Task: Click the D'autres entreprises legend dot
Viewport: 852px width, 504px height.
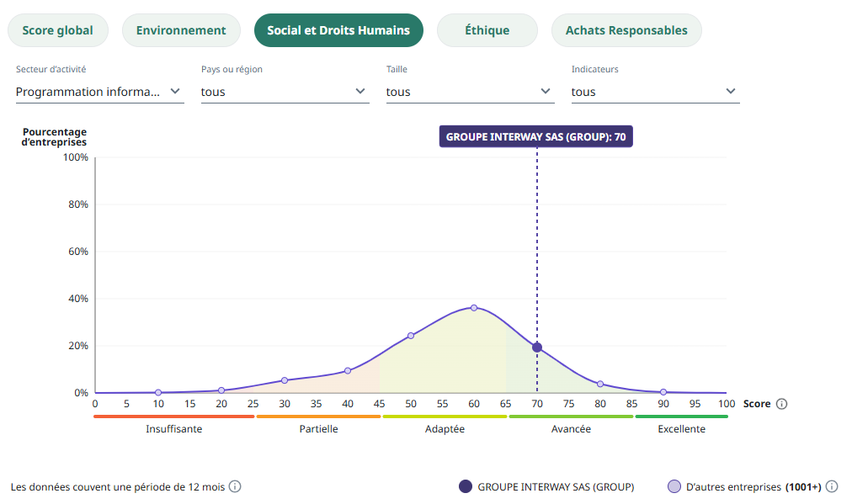Action: click(674, 486)
